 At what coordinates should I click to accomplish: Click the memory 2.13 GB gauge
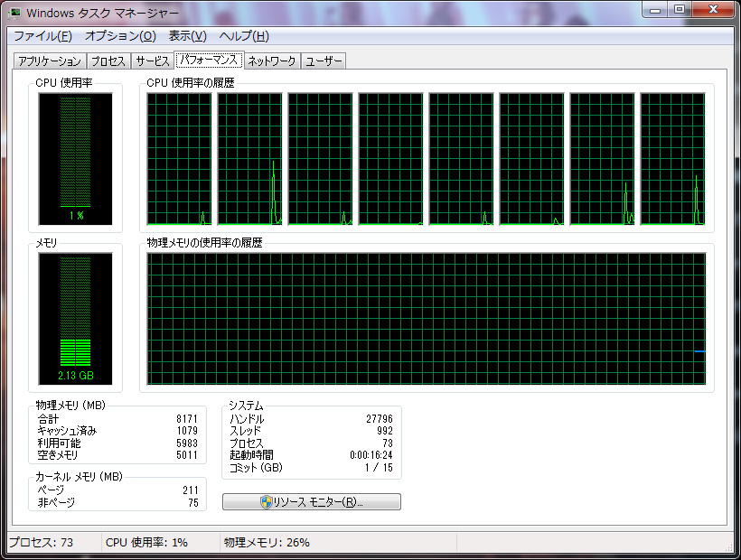coord(76,319)
